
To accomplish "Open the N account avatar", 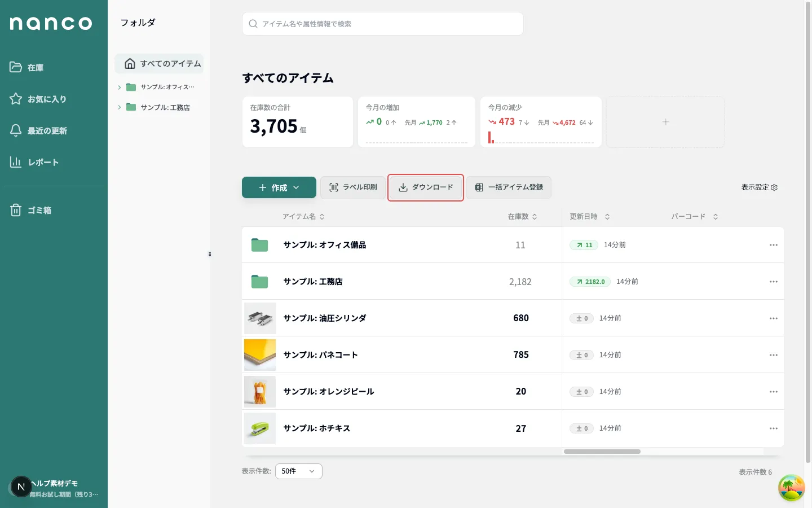I will tap(21, 487).
